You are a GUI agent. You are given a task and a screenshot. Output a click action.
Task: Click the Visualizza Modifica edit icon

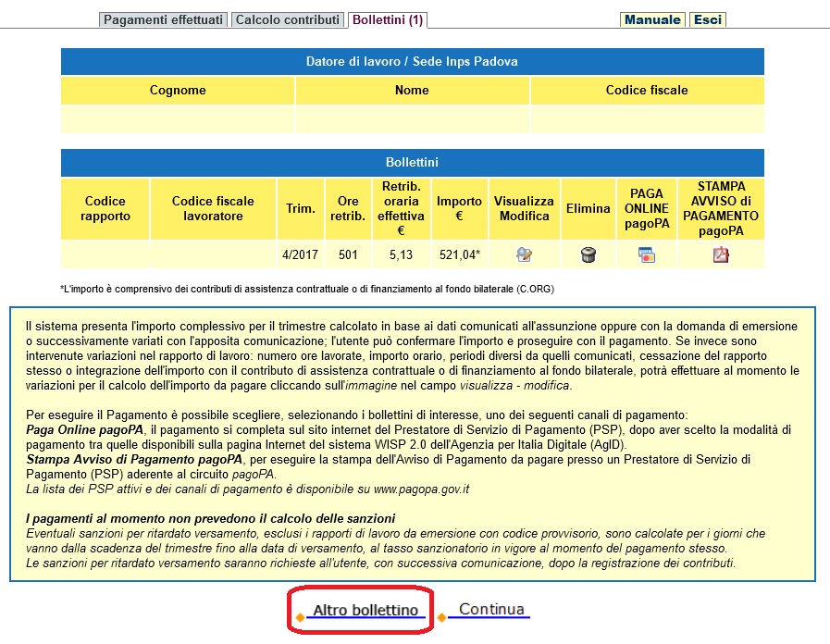[524, 255]
